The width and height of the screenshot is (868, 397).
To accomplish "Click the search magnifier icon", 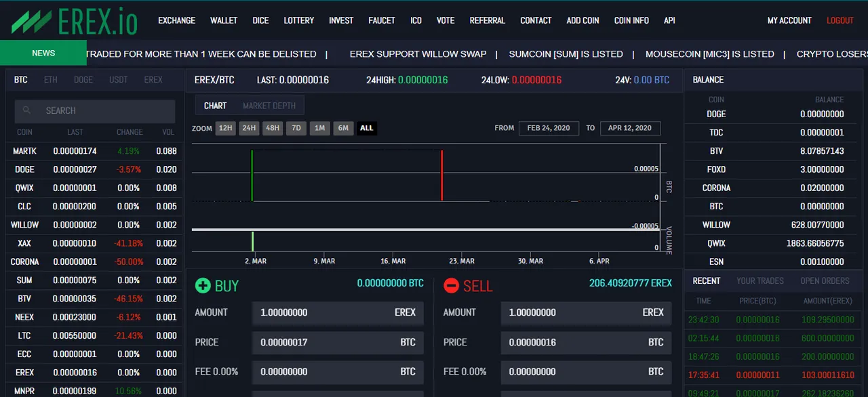I will click(26, 110).
